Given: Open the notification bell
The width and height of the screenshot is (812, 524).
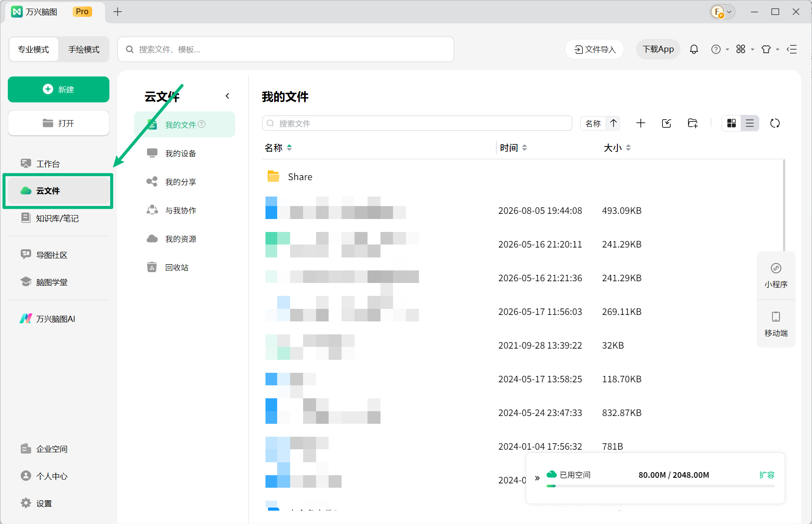Looking at the screenshot, I should tap(694, 49).
